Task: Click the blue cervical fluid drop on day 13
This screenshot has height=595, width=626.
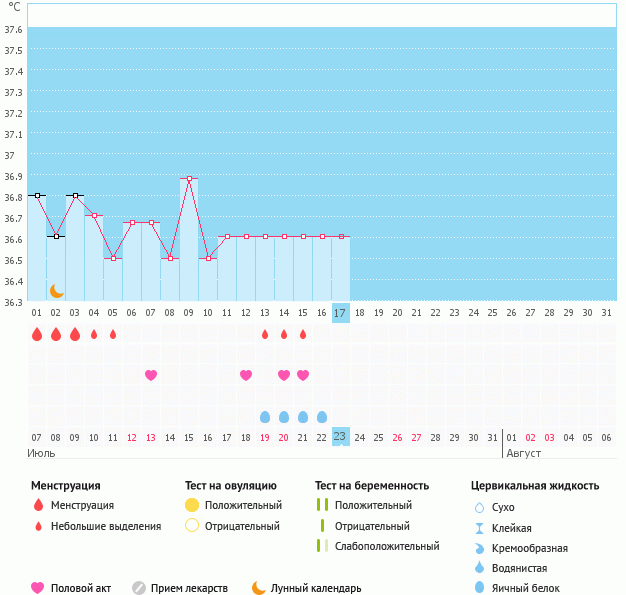Action: click(265, 416)
